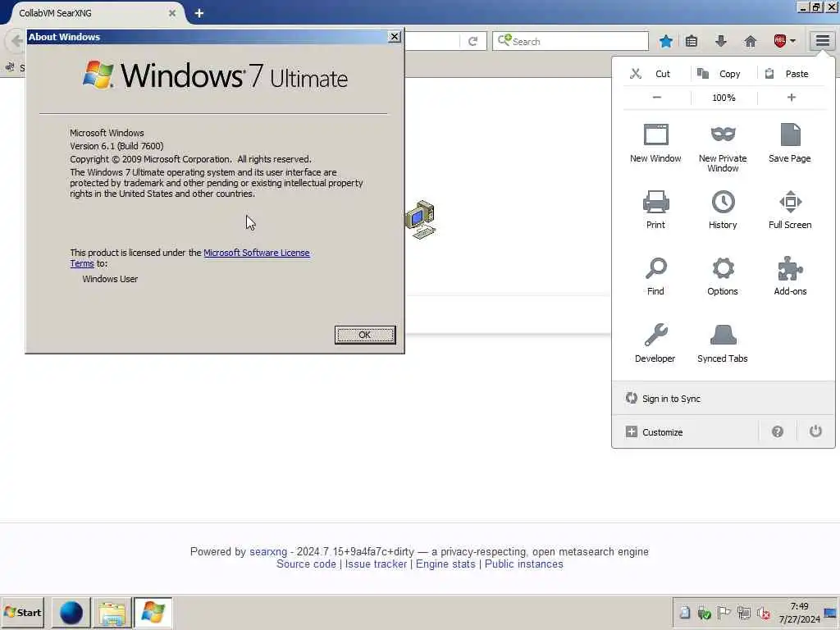Screen dimensions: 840x630
Task: Reset zoom via the 100% label
Action: (x=724, y=98)
